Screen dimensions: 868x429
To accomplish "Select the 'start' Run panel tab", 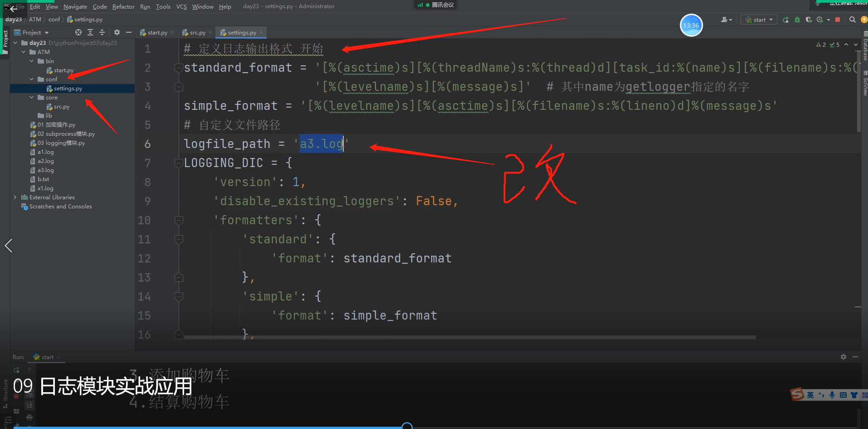I will pos(47,357).
